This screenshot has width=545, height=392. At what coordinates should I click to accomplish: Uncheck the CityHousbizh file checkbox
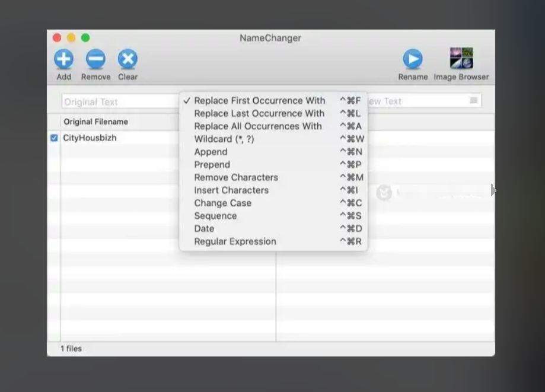click(x=54, y=138)
